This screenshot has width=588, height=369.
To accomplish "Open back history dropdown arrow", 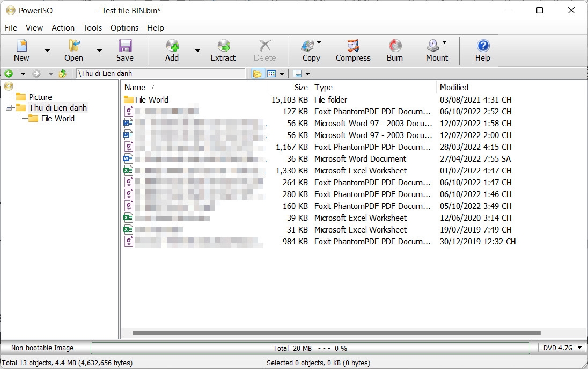I will [x=23, y=74].
